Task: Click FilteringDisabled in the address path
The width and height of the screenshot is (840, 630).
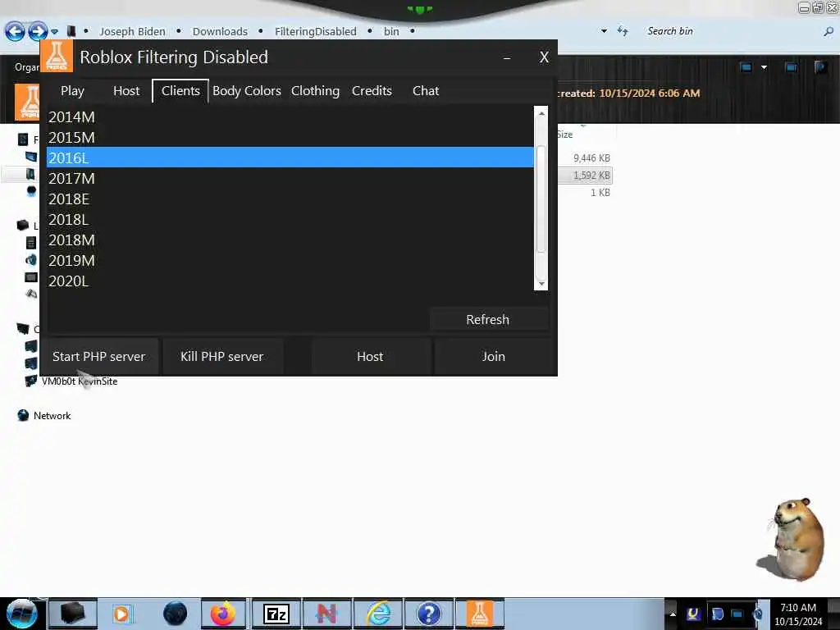Action: pos(316,32)
